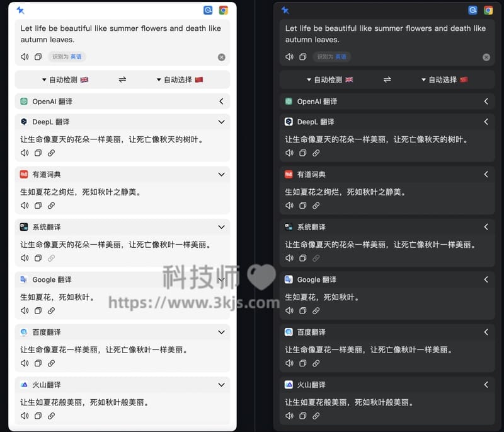Screen dimensions: 504x432
Task: Play source text audio in the dark window
Action: (x=289, y=57)
